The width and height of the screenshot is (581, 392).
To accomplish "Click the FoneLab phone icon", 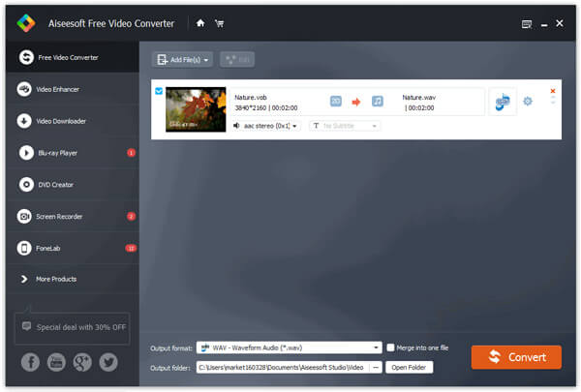I will click(x=24, y=248).
